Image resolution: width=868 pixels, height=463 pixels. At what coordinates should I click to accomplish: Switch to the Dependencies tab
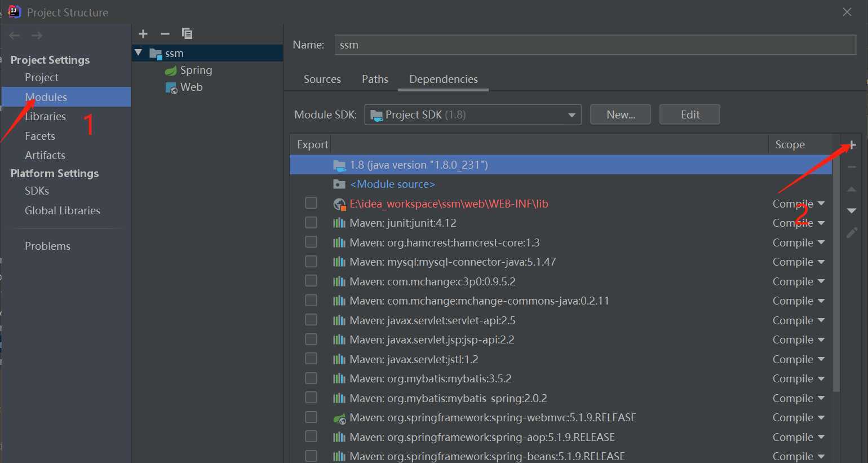pos(444,80)
